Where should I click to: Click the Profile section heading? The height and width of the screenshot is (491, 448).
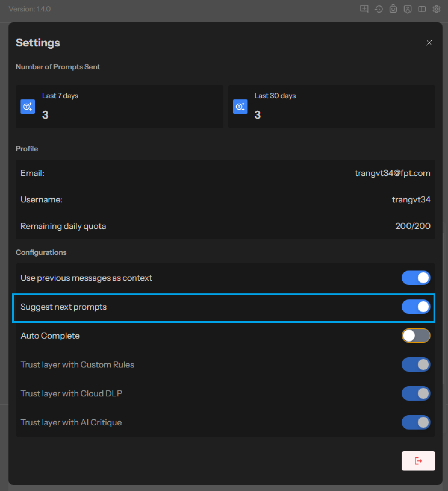[x=27, y=149]
